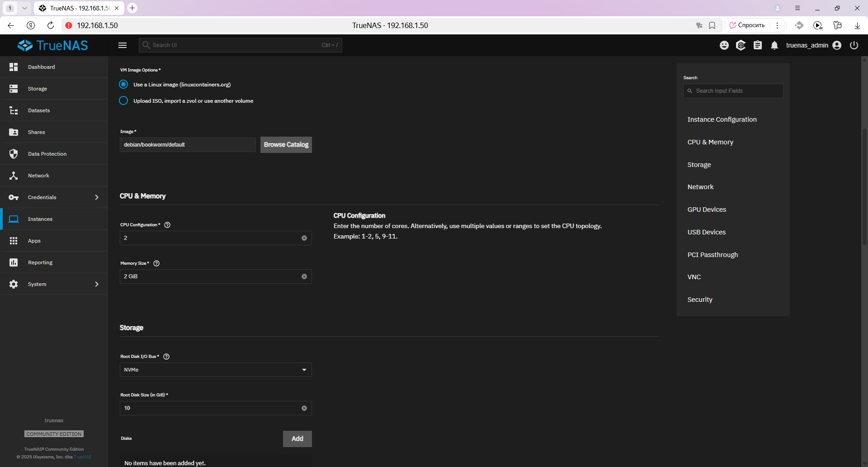This screenshot has height=467, width=868.
Task: Show Memory Size help tooltip
Action: point(156,263)
